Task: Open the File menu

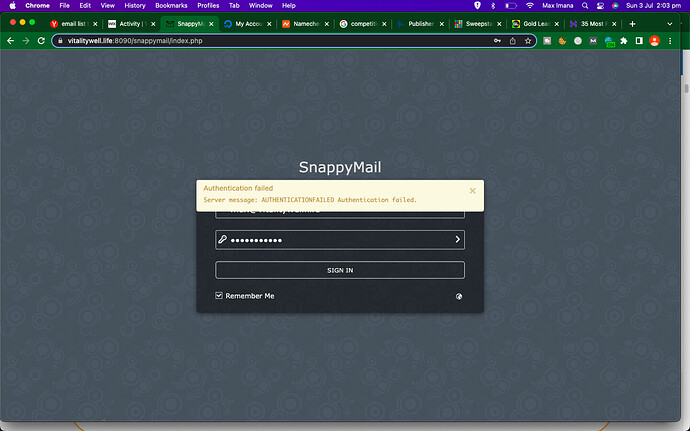Action: click(64, 5)
